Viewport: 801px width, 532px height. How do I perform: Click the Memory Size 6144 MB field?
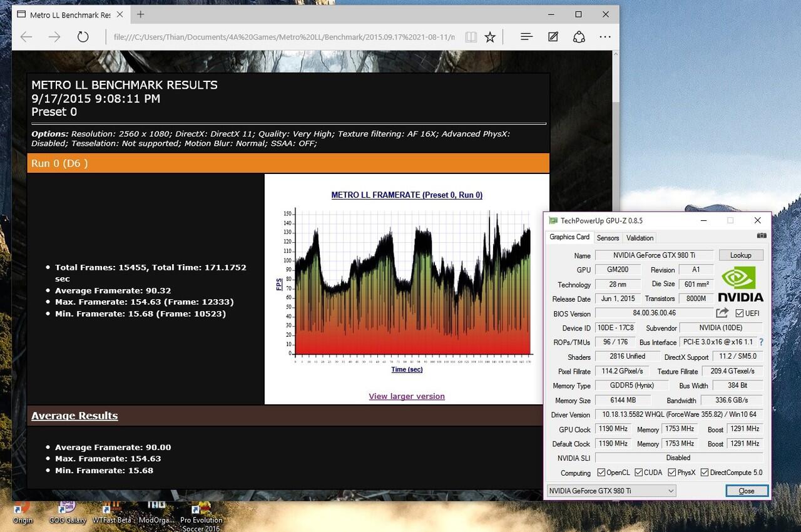[x=623, y=400]
